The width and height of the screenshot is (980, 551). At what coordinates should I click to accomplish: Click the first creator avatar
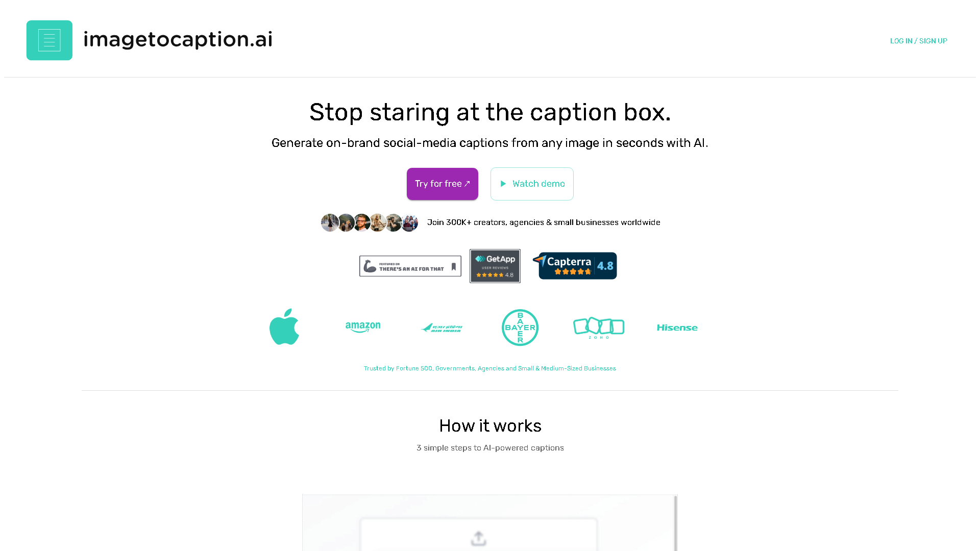click(330, 222)
